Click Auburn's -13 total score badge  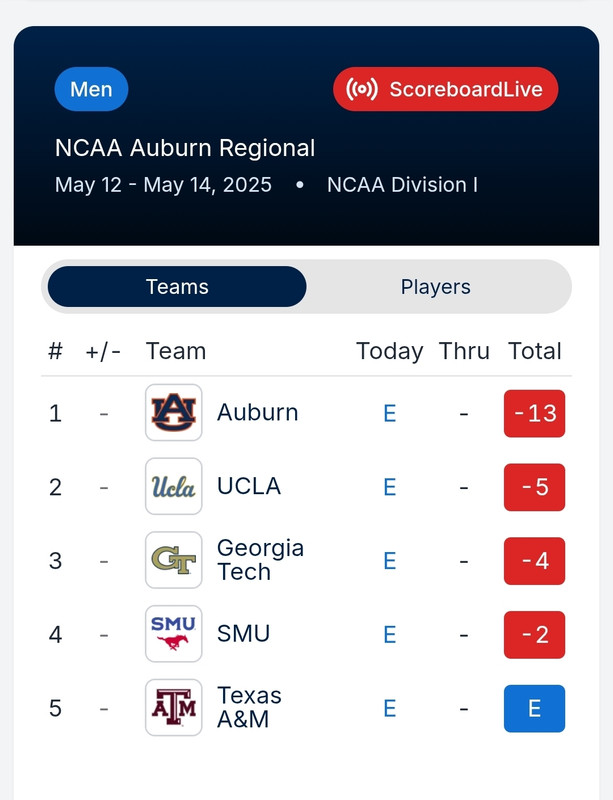[x=534, y=413]
